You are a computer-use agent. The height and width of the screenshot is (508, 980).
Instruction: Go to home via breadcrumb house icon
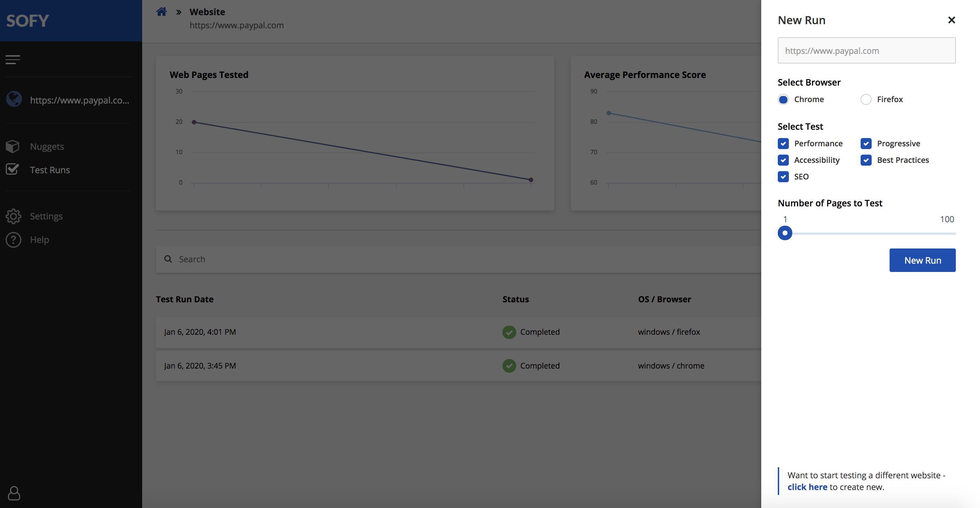162,12
